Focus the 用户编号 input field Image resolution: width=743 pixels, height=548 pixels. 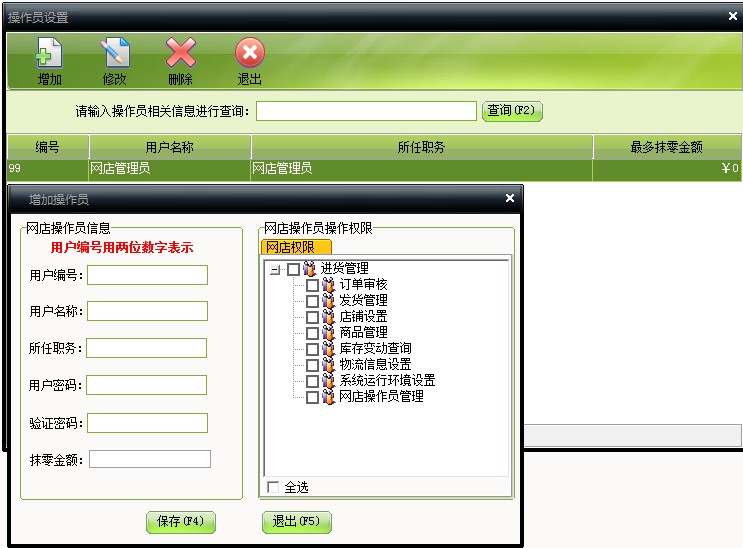coord(147,275)
